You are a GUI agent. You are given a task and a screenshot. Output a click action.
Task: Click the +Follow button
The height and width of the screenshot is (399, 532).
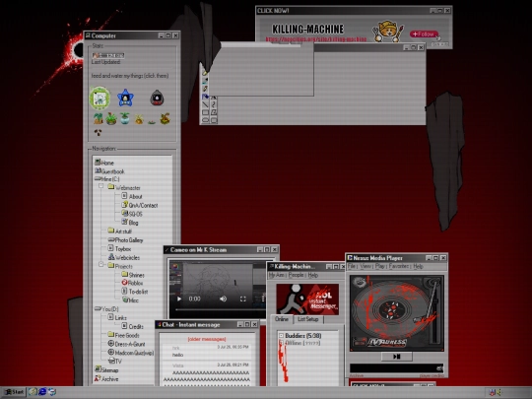(x=424, y=33)
